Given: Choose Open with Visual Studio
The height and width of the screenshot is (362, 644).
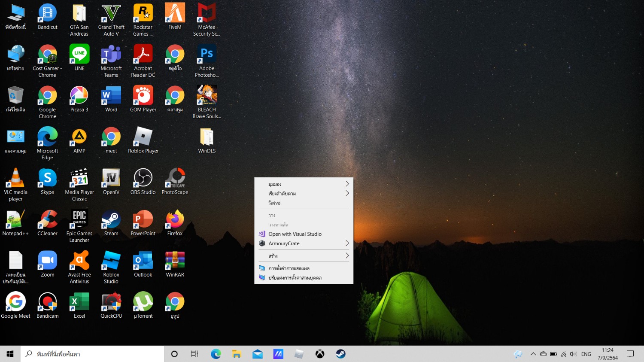Looking at the screenshot, I should (x=304, y=234).
